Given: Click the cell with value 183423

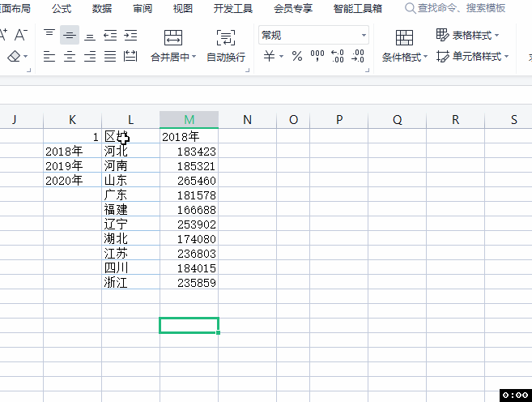Looking at the screenshot, I should (x=189, y=151).
